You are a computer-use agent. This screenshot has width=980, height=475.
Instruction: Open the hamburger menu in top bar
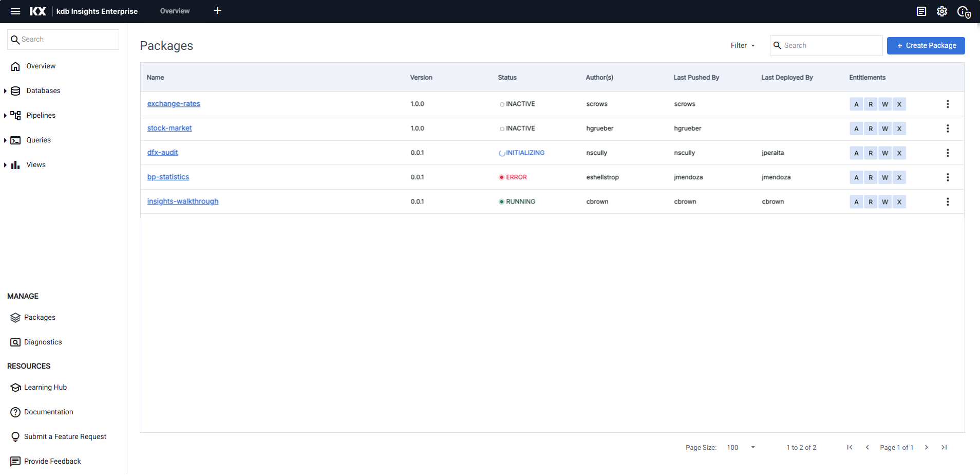click(x=15, y=11)
